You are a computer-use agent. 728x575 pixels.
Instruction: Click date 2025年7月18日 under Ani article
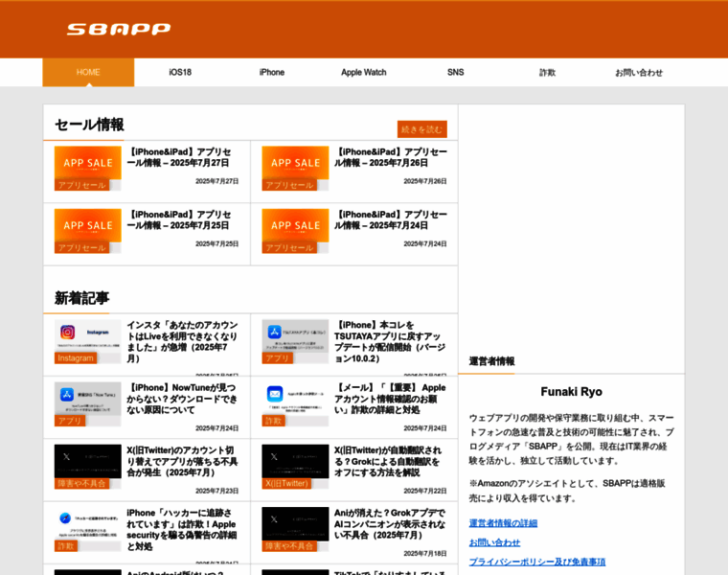click(x=424, y=554)
